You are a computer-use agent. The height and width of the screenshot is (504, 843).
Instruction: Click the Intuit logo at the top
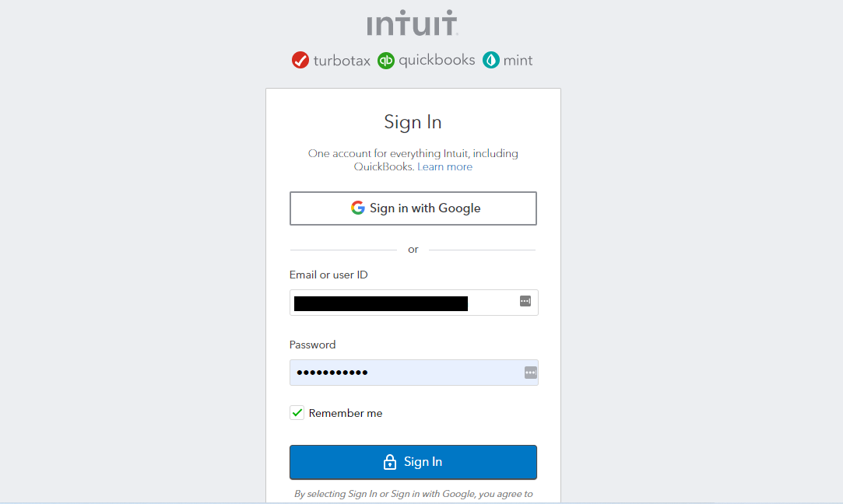click(x=413, y=23)
